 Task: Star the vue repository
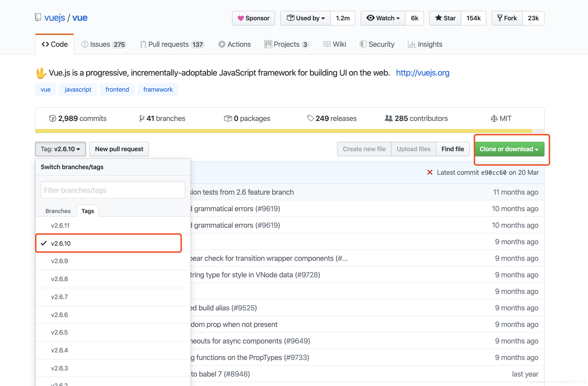coord(445,18)
